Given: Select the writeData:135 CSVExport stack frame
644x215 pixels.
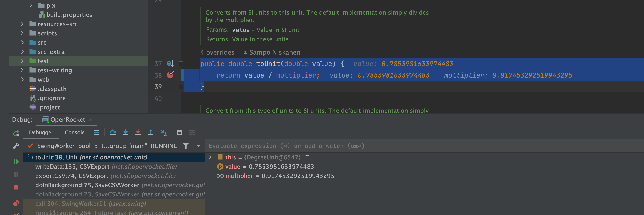Looking at the screenshot, I should [72, 166].
